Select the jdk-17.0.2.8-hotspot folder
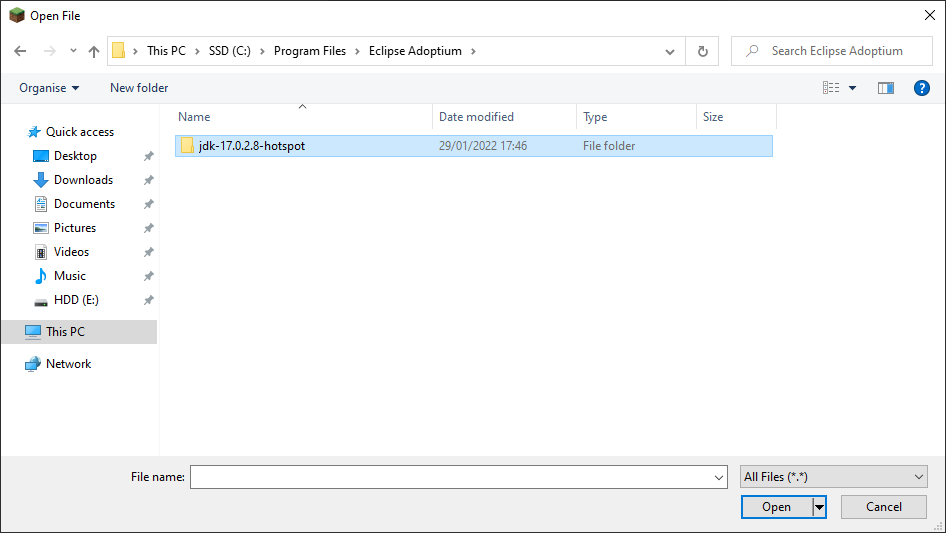 [x=251, y=146]
